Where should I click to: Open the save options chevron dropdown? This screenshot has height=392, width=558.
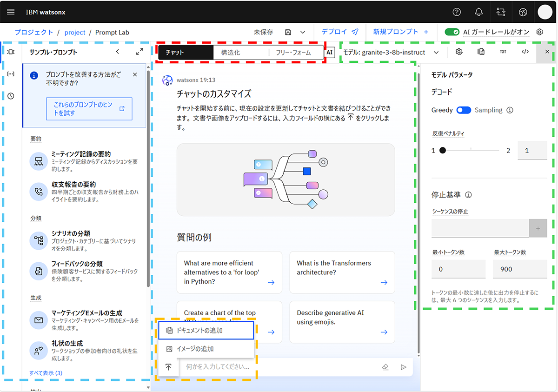303,32
